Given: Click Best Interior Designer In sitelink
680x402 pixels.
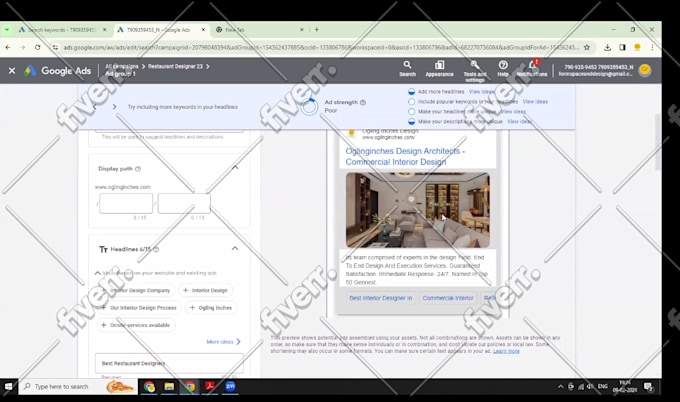Looking at the screenshot, I should [x=381, y=298].
